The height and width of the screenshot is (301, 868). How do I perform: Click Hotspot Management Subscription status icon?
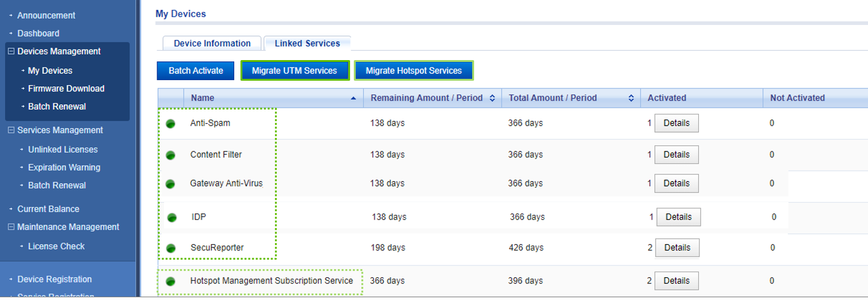[x=170, y=282]
